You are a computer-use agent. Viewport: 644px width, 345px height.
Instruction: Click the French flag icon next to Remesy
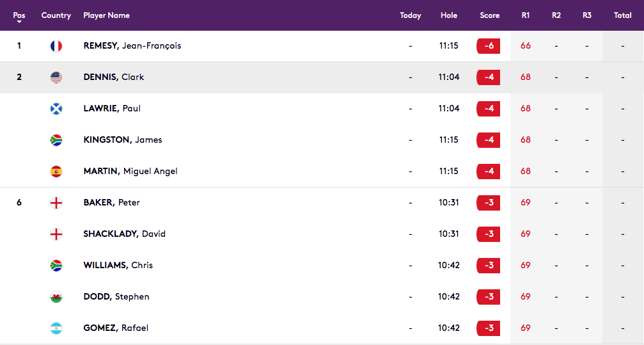pyautogui.click(x=56, y=46)
